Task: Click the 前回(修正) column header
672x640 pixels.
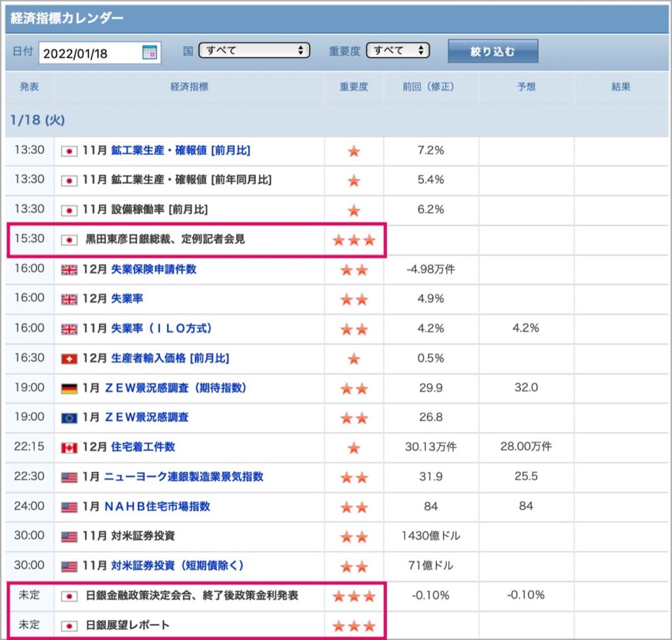Action: click(430, 87)
